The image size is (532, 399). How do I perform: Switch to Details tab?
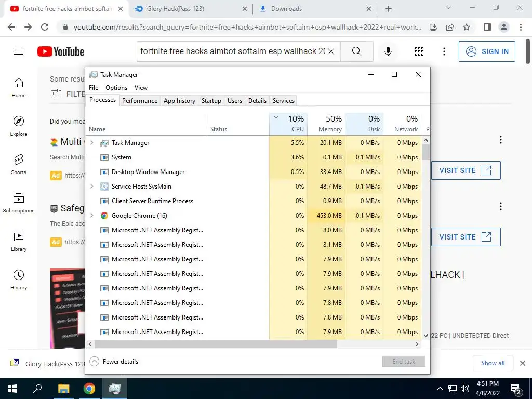[x=257, y=101]
